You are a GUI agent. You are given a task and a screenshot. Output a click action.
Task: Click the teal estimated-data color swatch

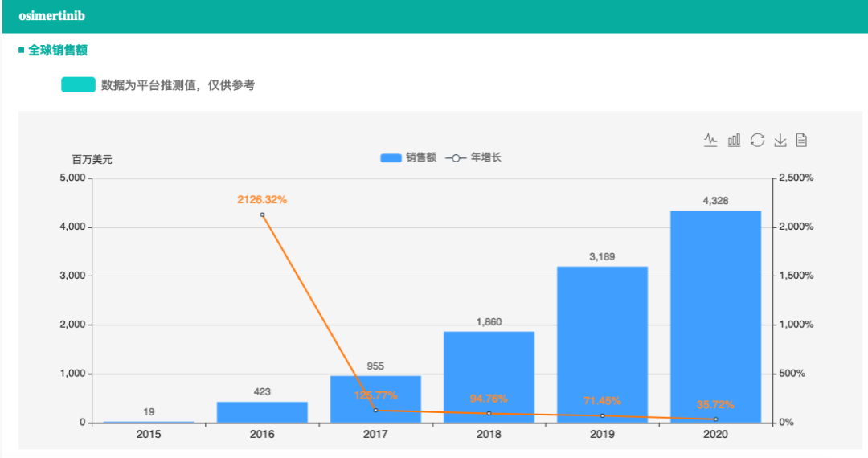(78, 85)
